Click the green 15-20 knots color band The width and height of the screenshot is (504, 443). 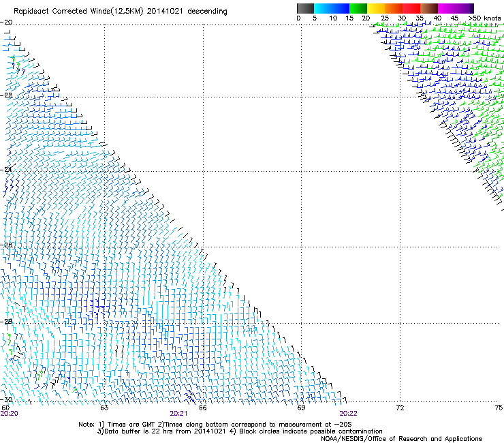tap(358, 8)
